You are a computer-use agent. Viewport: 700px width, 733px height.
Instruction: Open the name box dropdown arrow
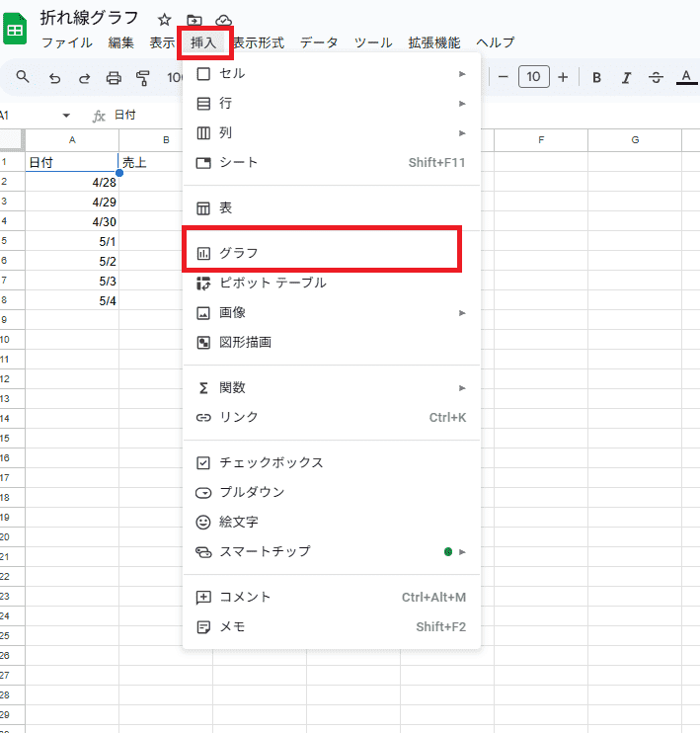click(66, 116)
